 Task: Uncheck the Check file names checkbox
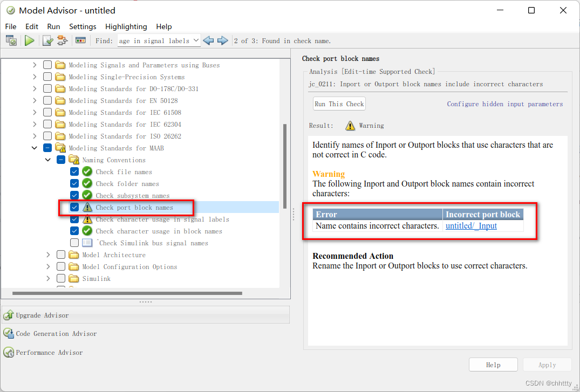74,171
